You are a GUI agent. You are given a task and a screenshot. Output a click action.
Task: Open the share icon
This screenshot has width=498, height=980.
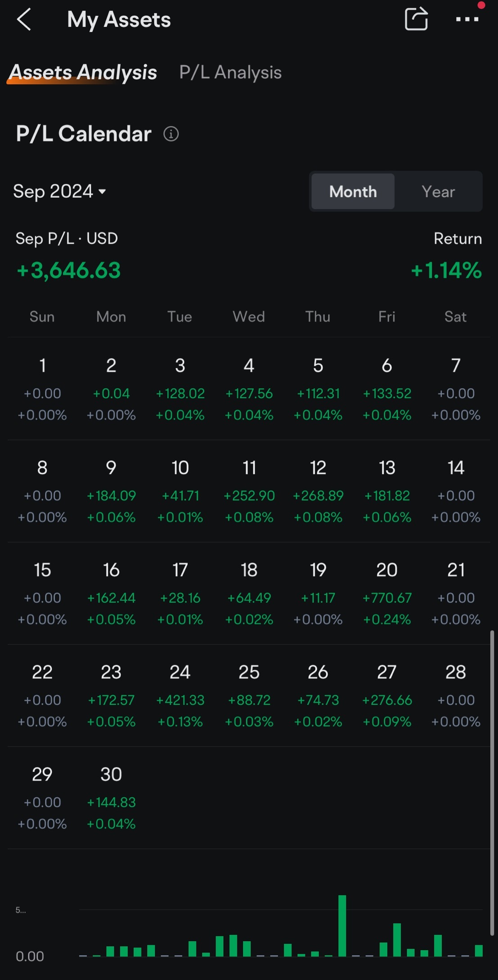click(416, 19)
